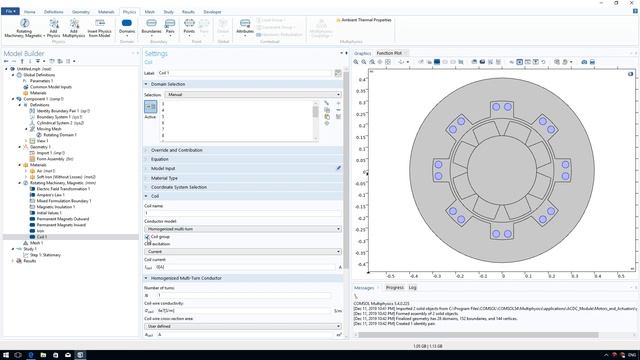Click the Model Input pencil icon
The image size is (640, 360).
(338, 168)
